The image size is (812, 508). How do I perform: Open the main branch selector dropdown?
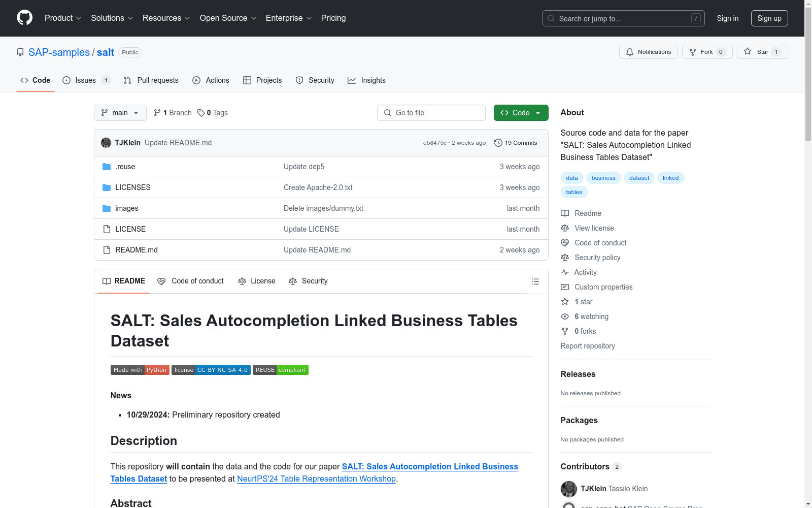point(120,113)
